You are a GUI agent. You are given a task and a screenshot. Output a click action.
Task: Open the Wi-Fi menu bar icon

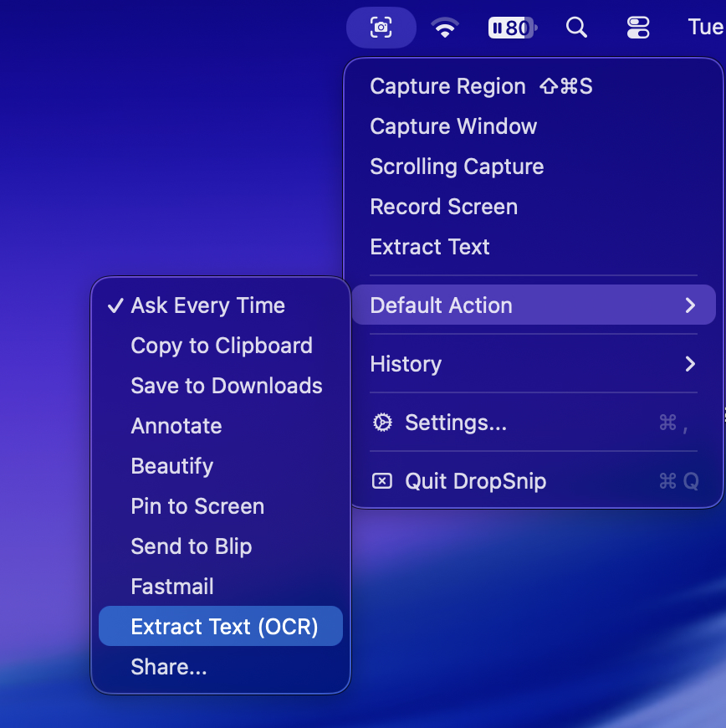click(445, 27)
